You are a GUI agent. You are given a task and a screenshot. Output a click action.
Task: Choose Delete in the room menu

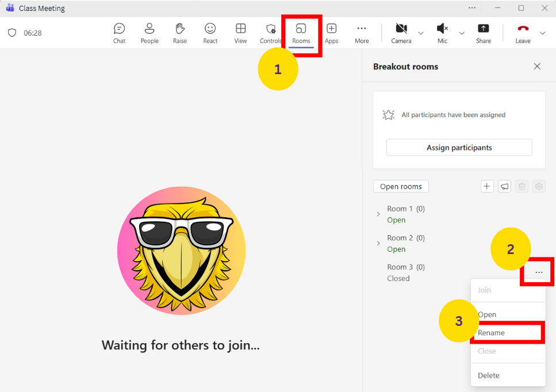click(489, 375)
